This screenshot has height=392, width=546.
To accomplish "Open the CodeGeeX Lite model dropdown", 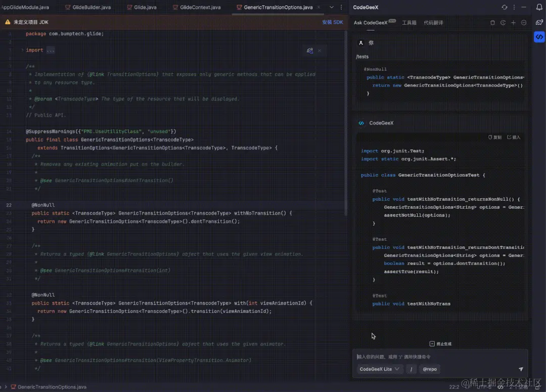I will (379, 369).
